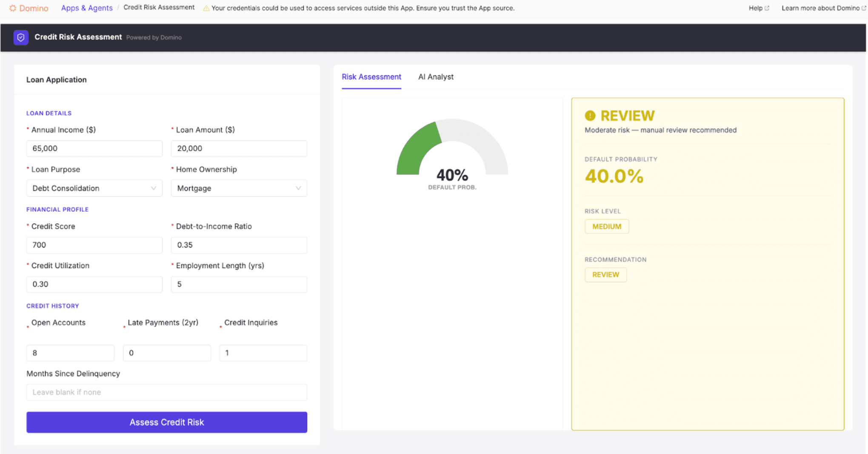Switch to the Risk Assessment tab
This screenshot has width=868, height=454.
371,77
